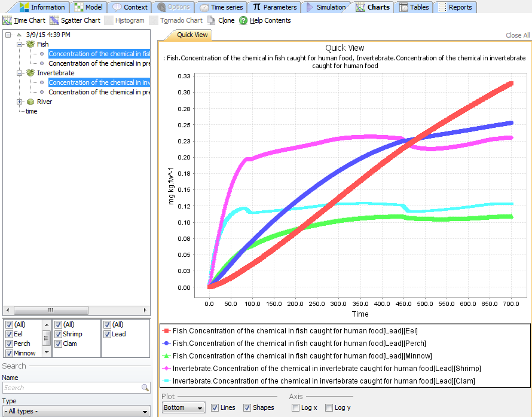Click the Fish node icon in tree

point(30,44)
